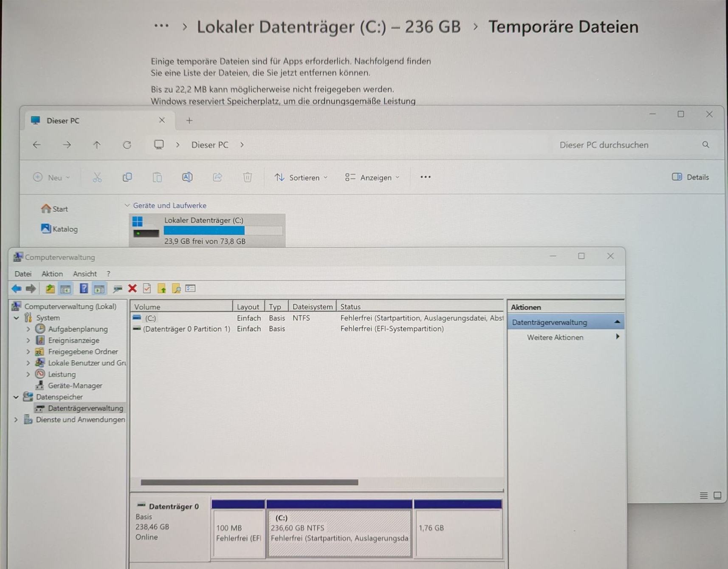Image resolution: width=728 pixels, height=569 pixels.
Task: Click the Paste clipboard icon in Explorer
Action: coord(157,177)
